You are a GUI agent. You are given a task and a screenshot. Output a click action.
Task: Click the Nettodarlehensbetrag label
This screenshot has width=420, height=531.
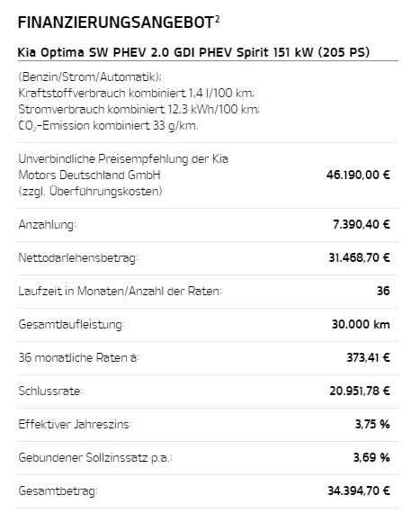click(x=78, y=257)
